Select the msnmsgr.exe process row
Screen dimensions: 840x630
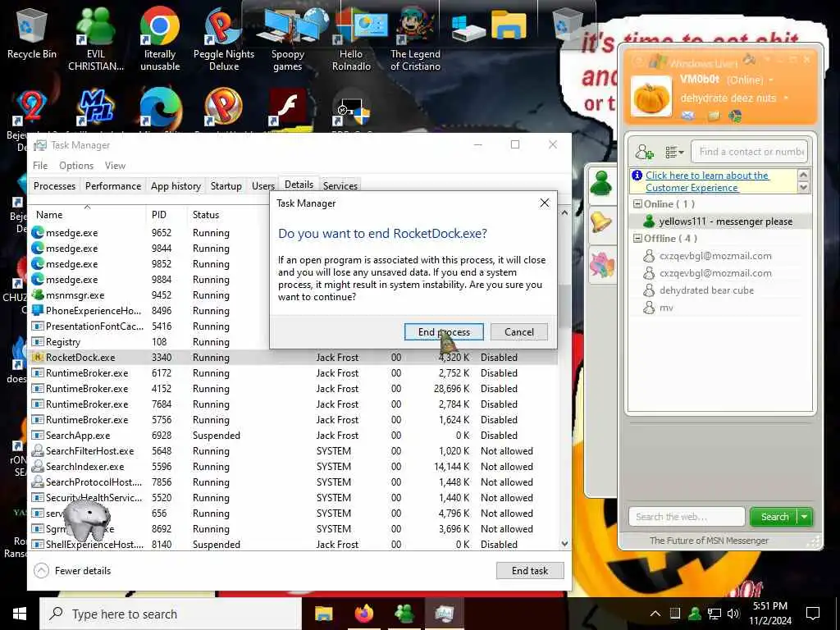pos(150,295)
